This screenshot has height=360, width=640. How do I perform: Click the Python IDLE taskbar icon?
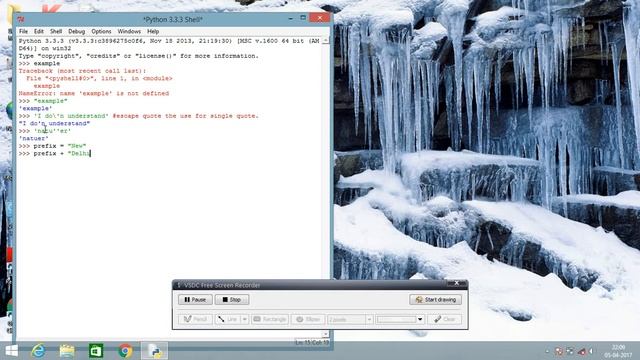pos(154,351)
